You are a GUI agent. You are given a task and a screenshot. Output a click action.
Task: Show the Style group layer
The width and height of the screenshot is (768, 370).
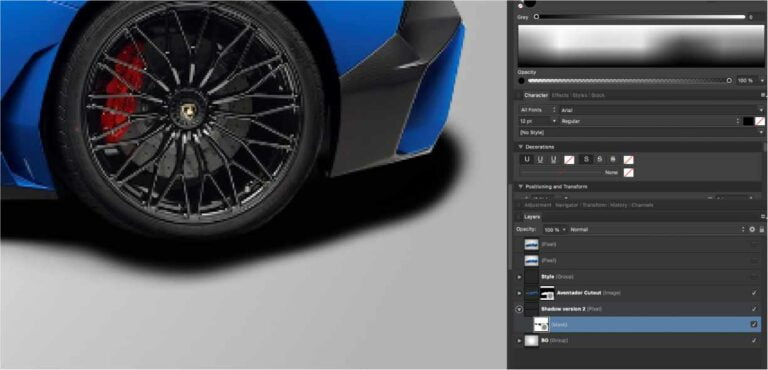754,277
